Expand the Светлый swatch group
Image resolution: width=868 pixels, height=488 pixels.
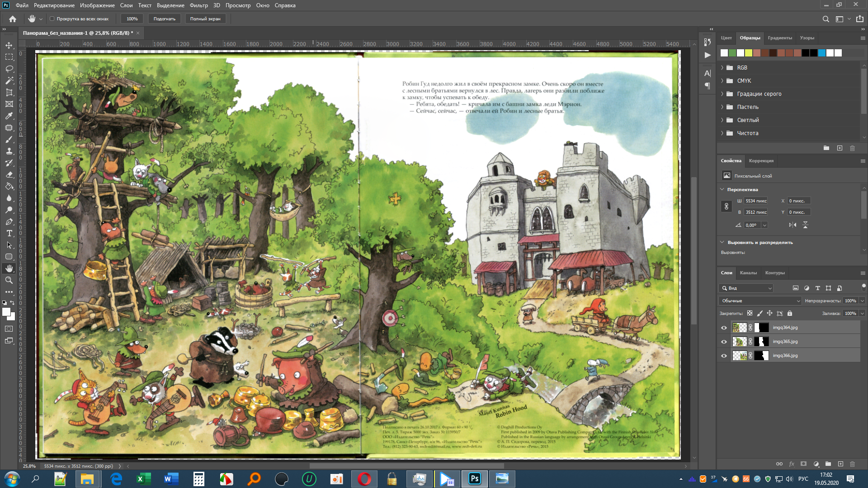[722, 120]
